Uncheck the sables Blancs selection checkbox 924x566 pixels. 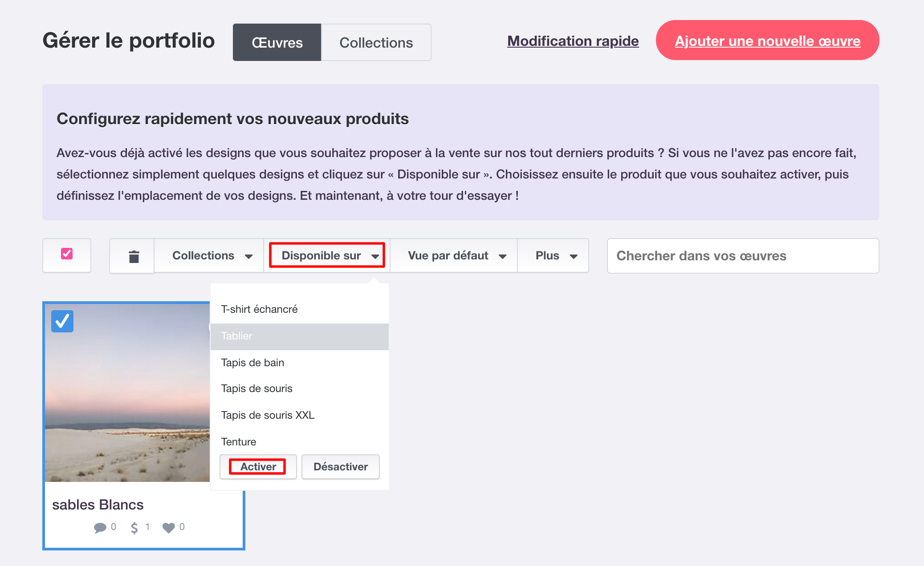click(x=62, y=321)
